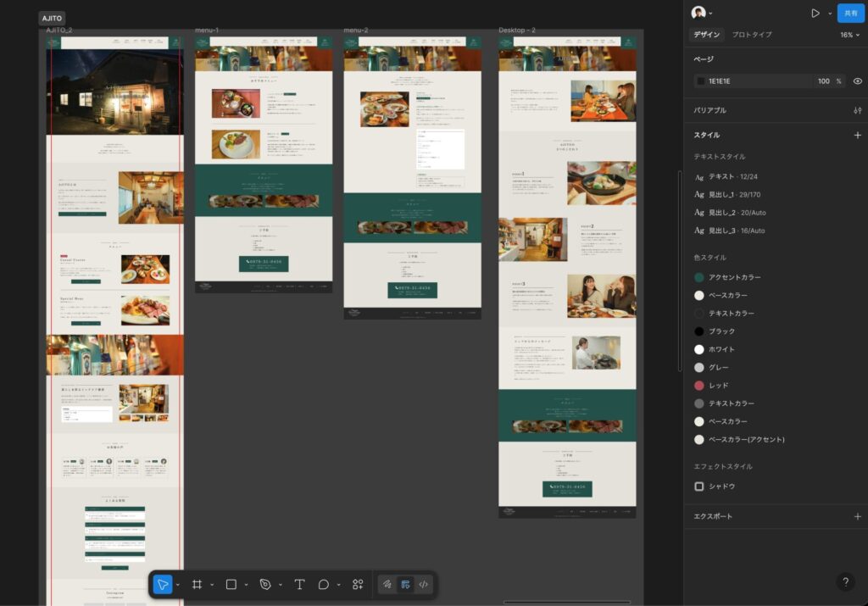868x606 pixels.
Task: Switch to Dev Mode toggle in toolbar
Action: coord(423,584)
